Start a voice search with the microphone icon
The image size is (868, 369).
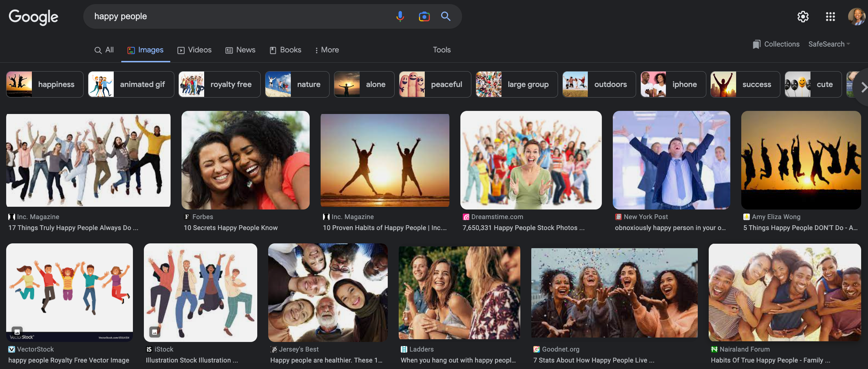399,16
